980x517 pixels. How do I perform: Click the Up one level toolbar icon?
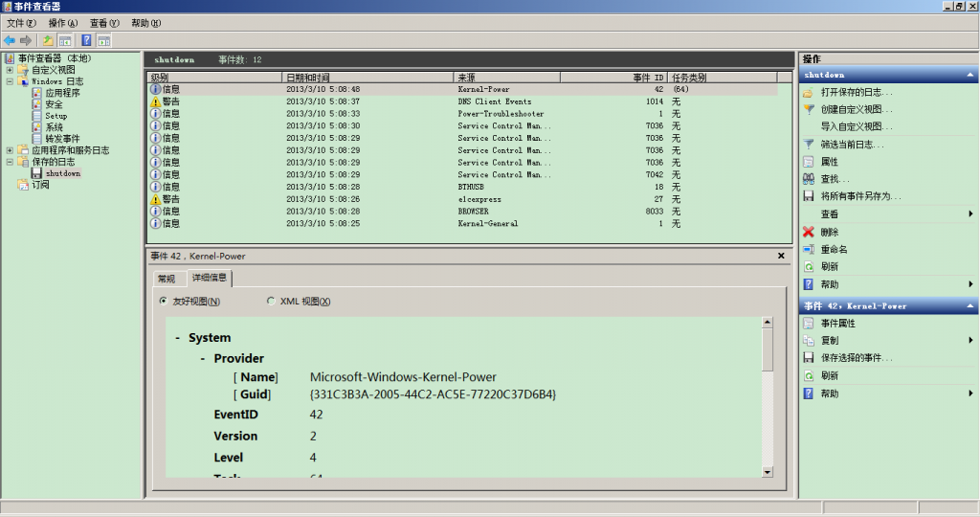[48, 40]
